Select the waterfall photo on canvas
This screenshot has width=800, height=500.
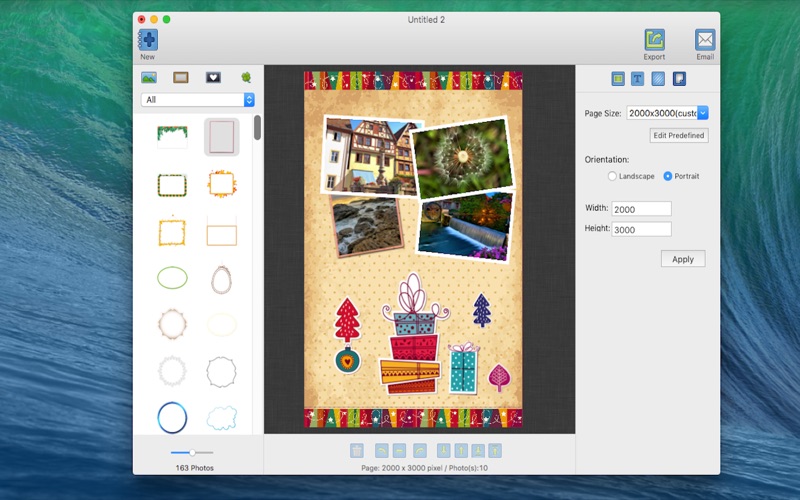[465, 227]
